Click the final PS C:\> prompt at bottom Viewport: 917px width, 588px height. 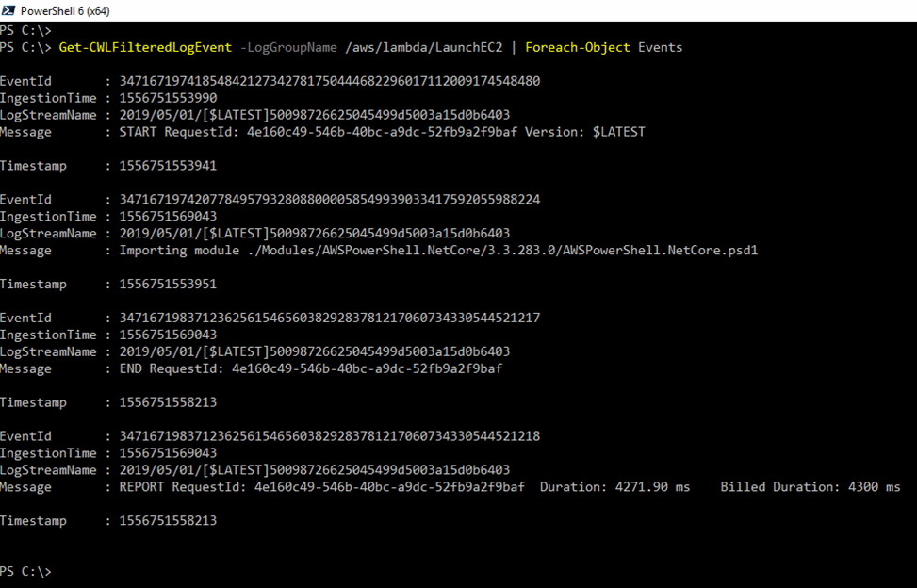click(x=25, y=572)
